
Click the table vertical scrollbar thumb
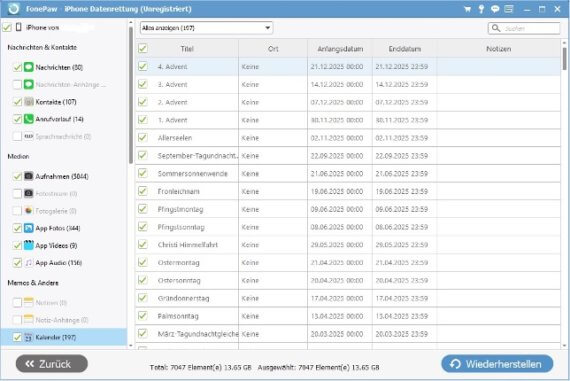(564, 58)
